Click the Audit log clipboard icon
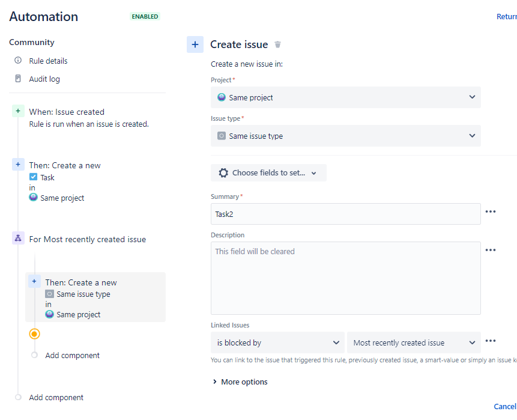 pyautogui.click(x=18, y=79)
